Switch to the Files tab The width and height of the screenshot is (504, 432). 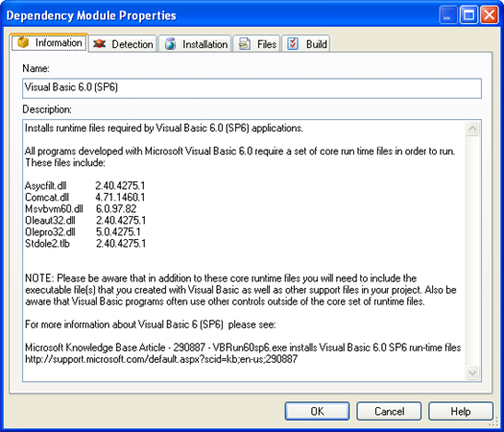pos(256,44)
